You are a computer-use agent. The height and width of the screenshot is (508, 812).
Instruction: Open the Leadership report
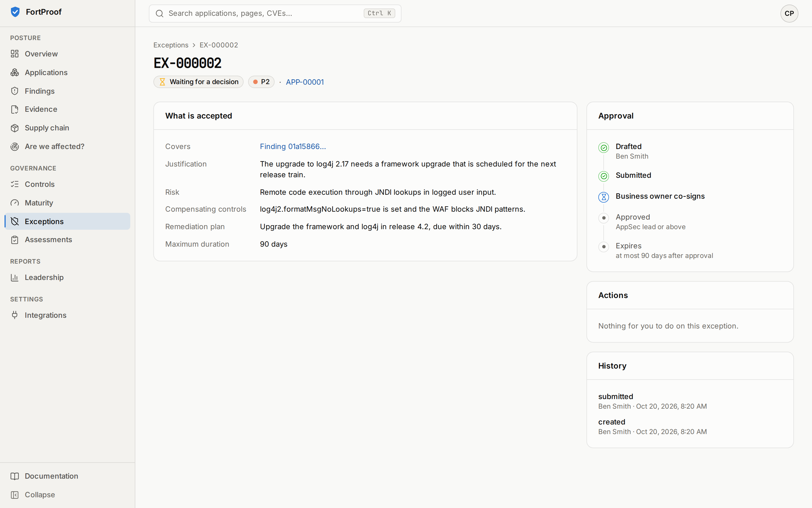pos(67,277)
